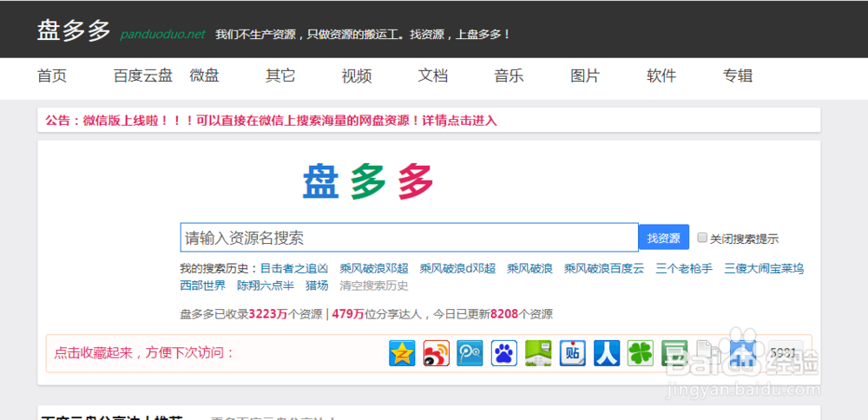Click the 3223万 resource count text
The width and height of the screenshot is (868, 420).
[x=268, y=314]
